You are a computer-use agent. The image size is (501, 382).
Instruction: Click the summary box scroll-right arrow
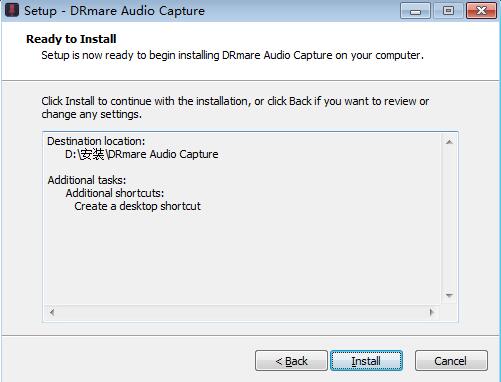coord(432,312)
